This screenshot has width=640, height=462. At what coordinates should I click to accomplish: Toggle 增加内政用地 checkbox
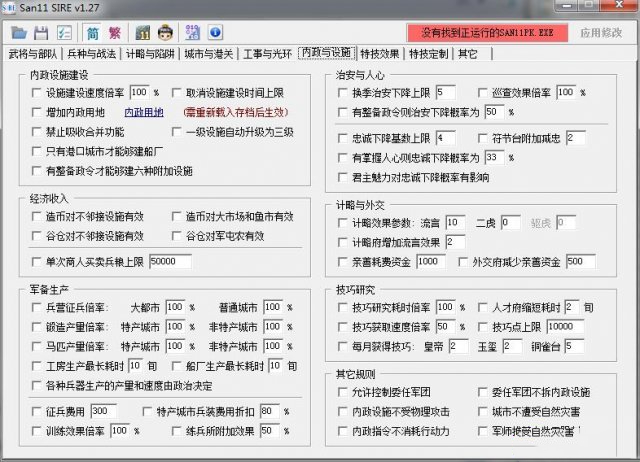click(x=37, y=112)
